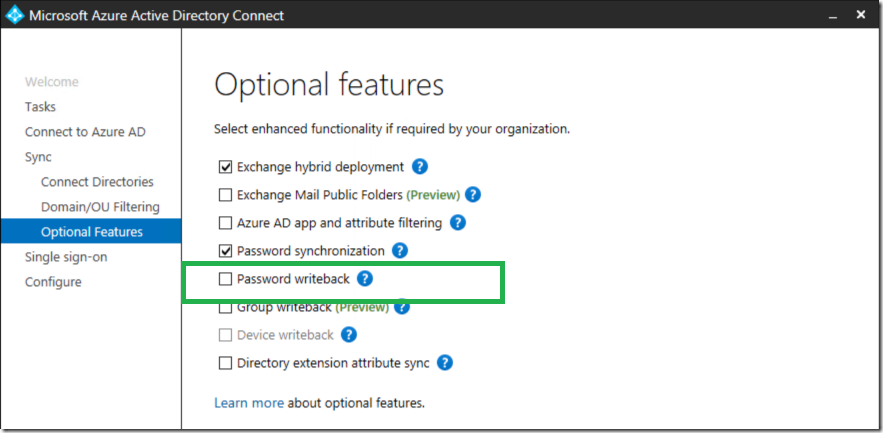Select Connect to Azure AD step
883x433 pixels.
coord(85,132)
